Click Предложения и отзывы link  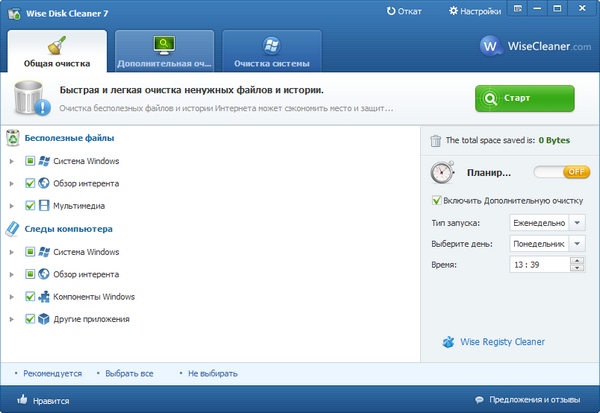tap(535, 400)
